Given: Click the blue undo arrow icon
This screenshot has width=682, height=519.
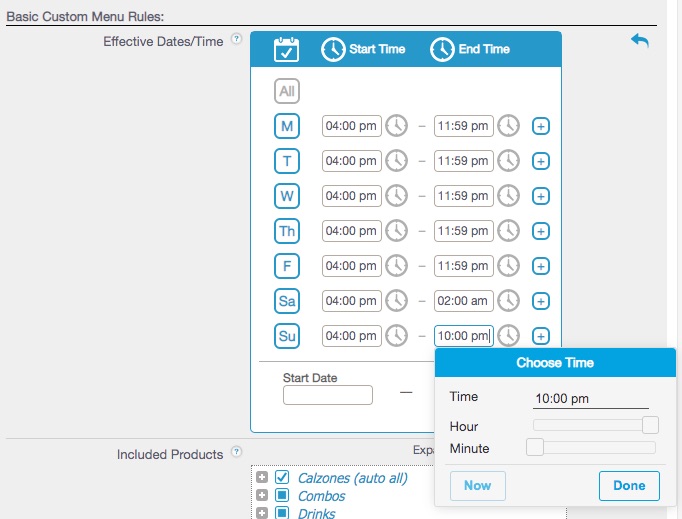Looking at the screenshot, I should [640, 40].
